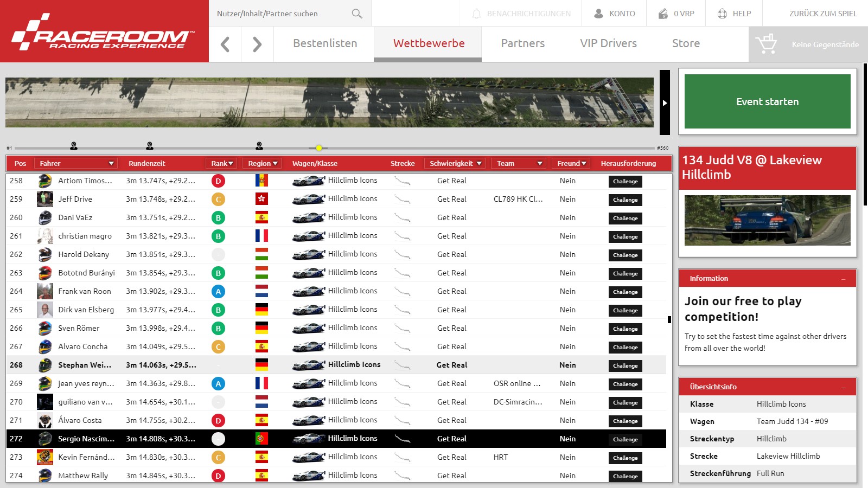
Task: Click the Pos column header
Action: pos(20,163)
